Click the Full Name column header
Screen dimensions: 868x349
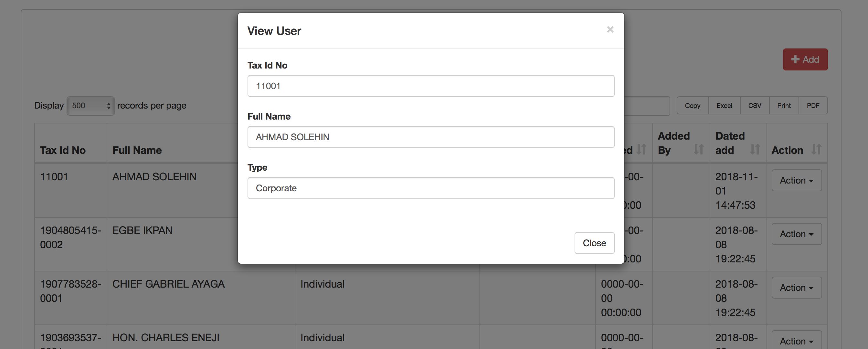[137, 150]
